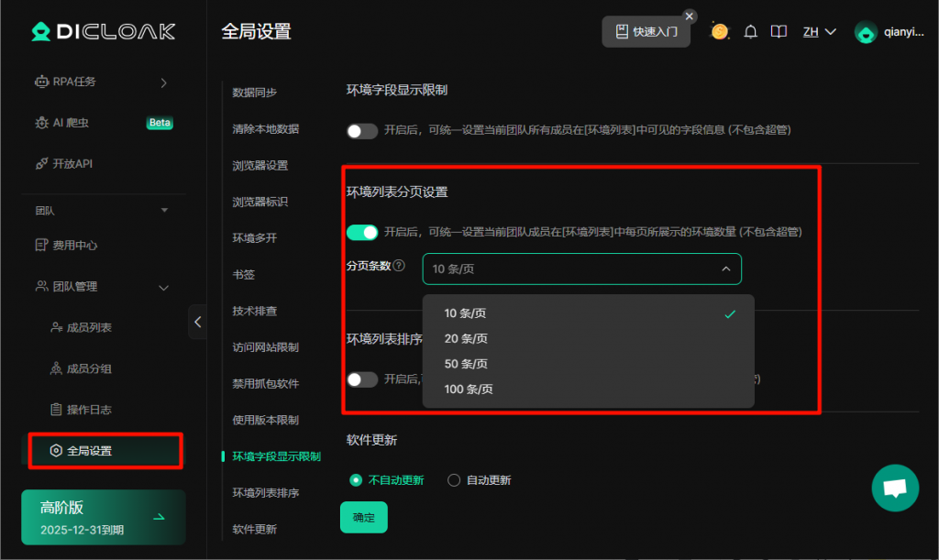Collapse sidebar using the left arrow handle
Image resolution: width=939 pixels, height=560 pixels.
click(x=198, y=322)
